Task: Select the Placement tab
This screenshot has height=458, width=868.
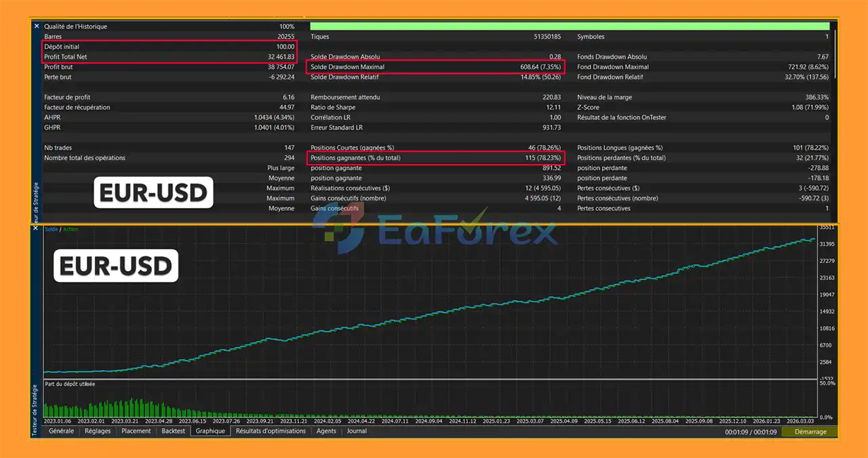Action: (x=136, y=431)
